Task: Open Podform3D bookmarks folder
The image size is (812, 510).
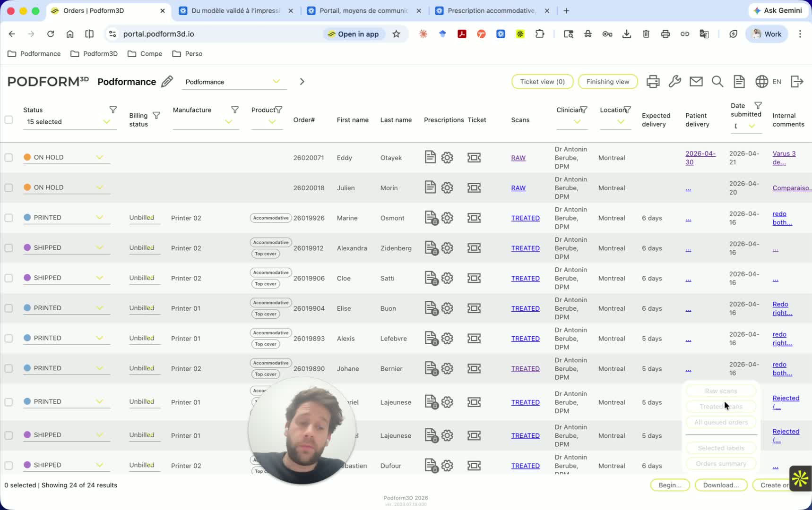Action: 94,54
